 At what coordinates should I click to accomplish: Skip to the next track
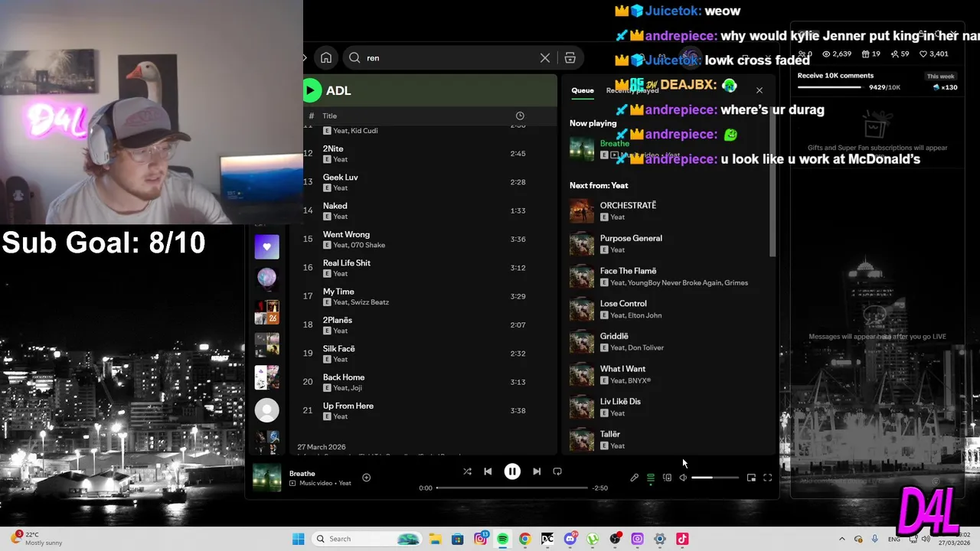pyautogui.click(x=537, y=471)
